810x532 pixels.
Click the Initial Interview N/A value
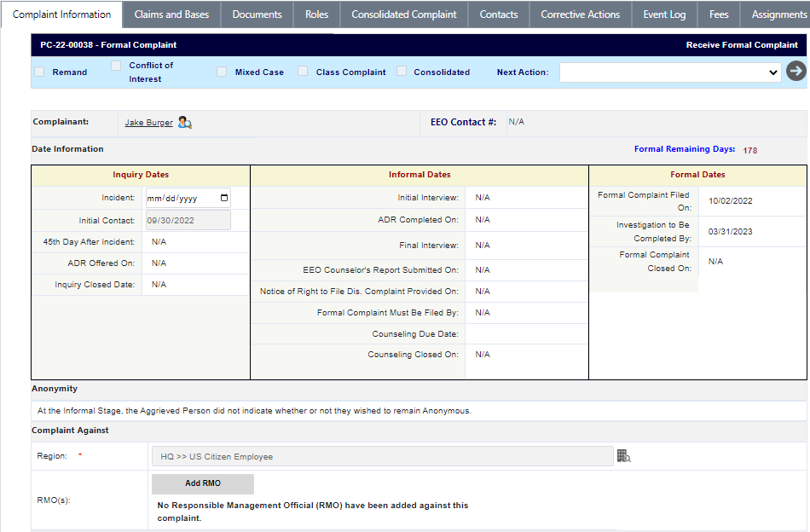(483, 197)
